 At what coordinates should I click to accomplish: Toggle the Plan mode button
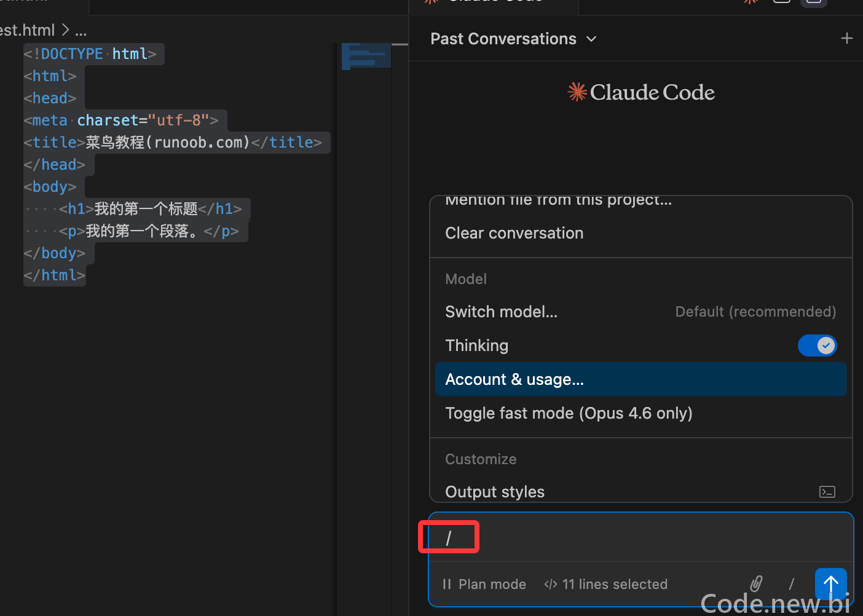click(x=484, y=584)
